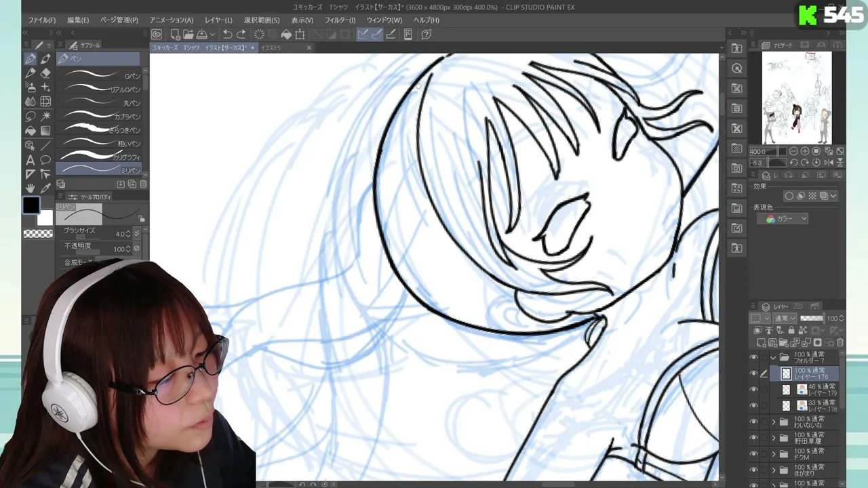The image size is (868, 488).
Task: Open the ファイル(F) menu
Action: coord(42,20)
